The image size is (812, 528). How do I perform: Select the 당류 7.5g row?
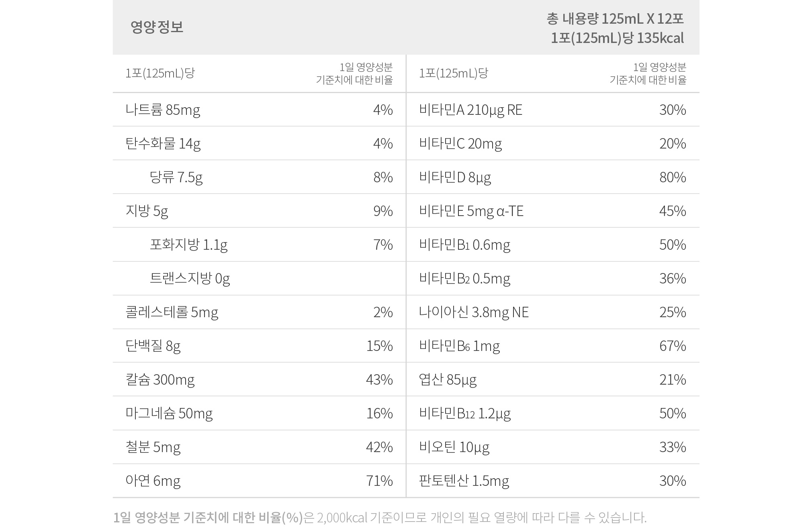click(x=259, y=177)
